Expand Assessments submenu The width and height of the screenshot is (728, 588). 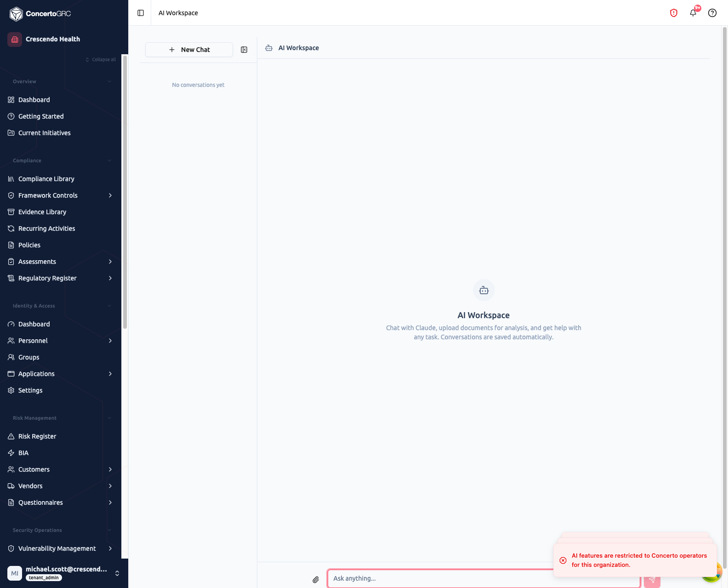(x=110, y=262)
